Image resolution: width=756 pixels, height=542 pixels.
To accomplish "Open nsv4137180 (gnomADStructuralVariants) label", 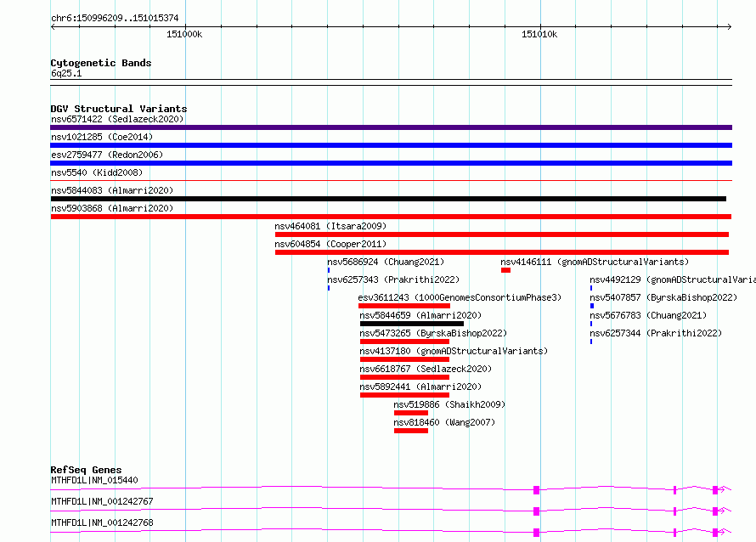I will coord(454,351).
